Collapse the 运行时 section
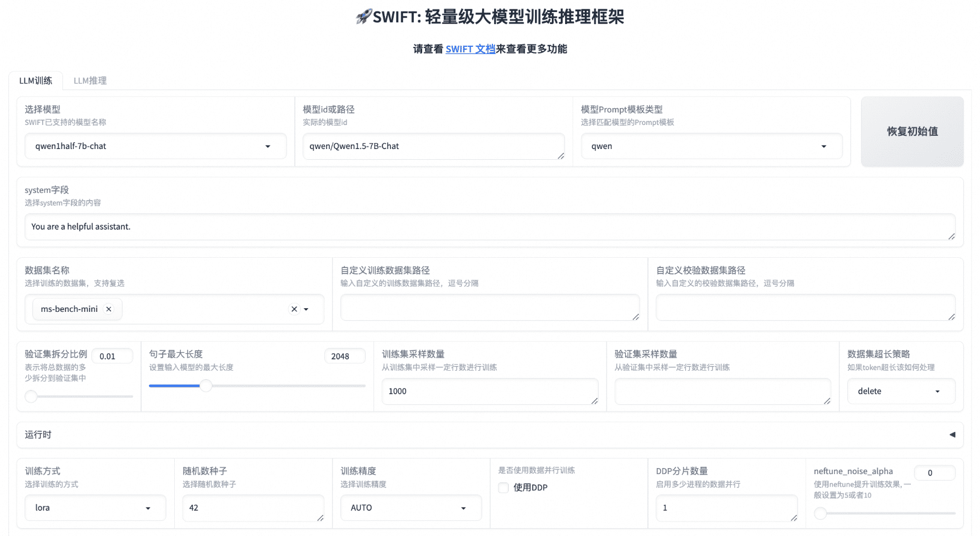Image resolution: width=980 pixels, height=536 pixels. 489,434
